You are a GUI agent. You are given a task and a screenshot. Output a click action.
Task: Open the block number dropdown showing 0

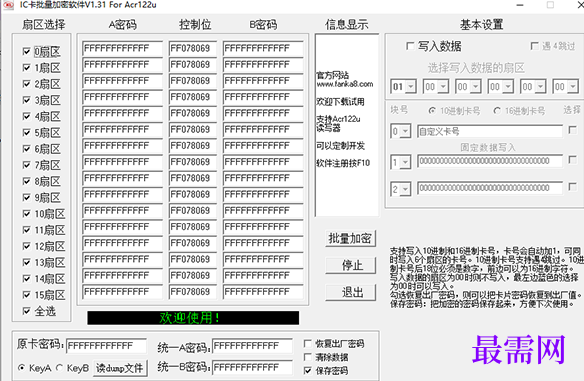click(401, 131)
